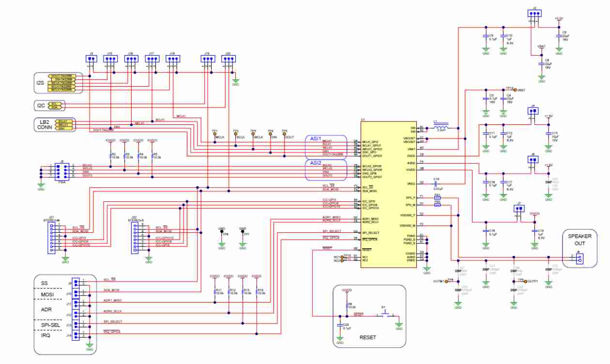Click the R14 10.0k resistor
The width and height of the screenshot is (610, 364).
click(256, 291)
